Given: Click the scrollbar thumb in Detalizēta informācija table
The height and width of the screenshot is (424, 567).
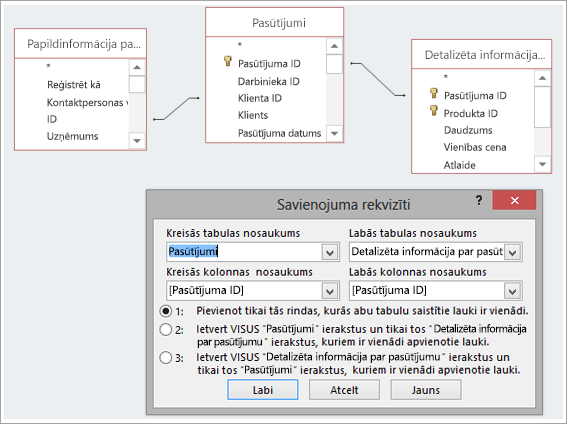Looking at the screenshot, I should (x=542, y=107).
